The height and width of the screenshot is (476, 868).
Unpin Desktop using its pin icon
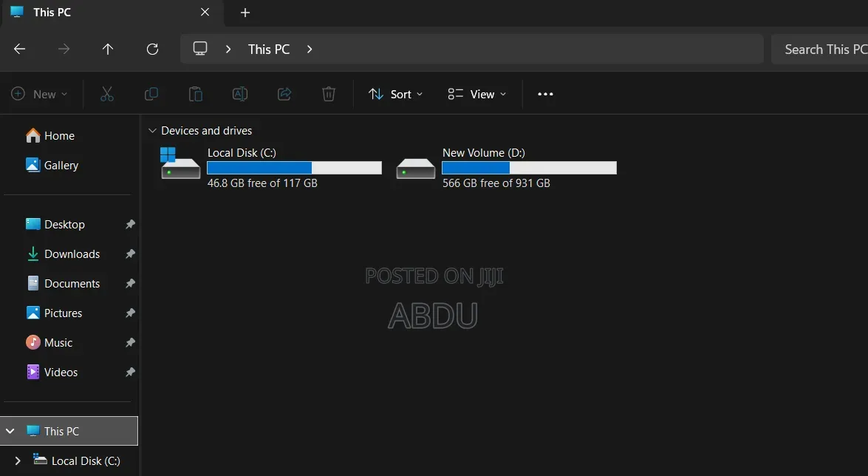point(130,225)
